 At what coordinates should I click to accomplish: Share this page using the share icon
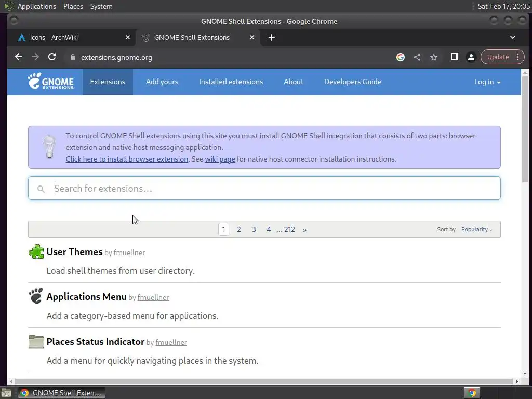(x=417, y=57)
